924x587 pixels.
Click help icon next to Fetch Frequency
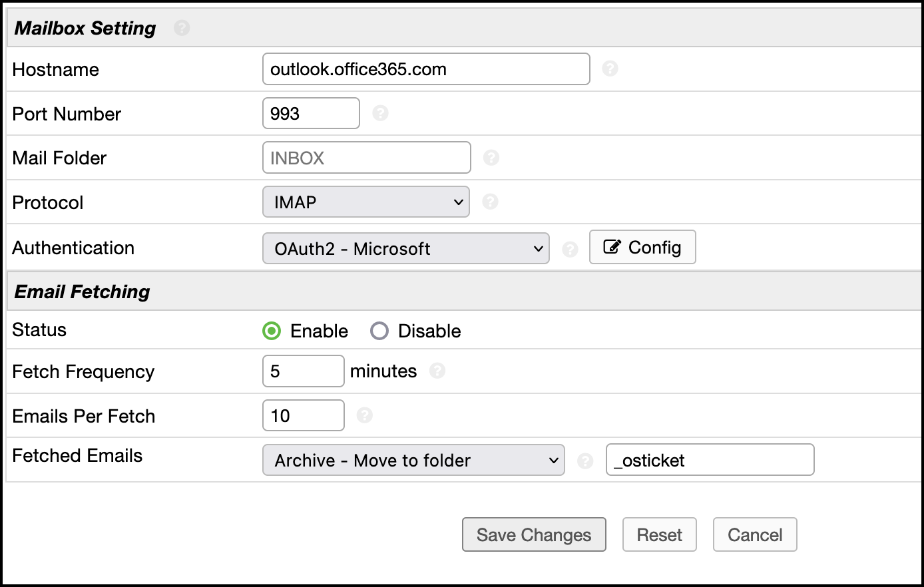point(437,371)
